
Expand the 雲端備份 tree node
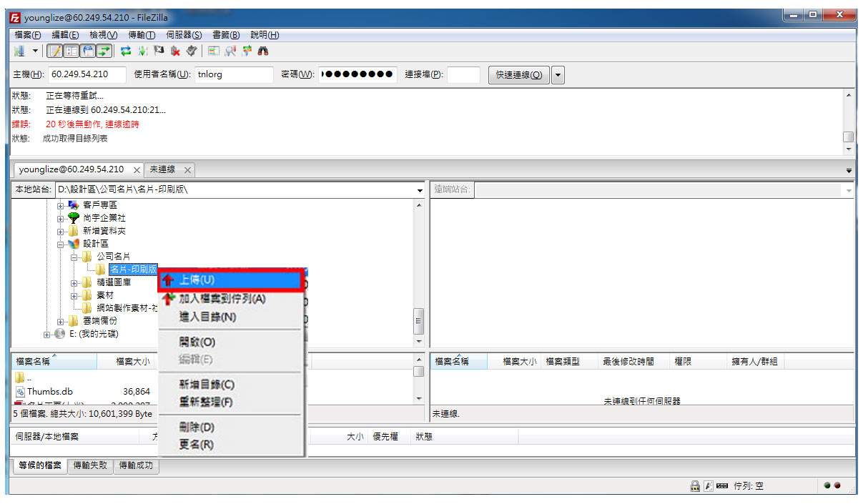coord(61,321)
